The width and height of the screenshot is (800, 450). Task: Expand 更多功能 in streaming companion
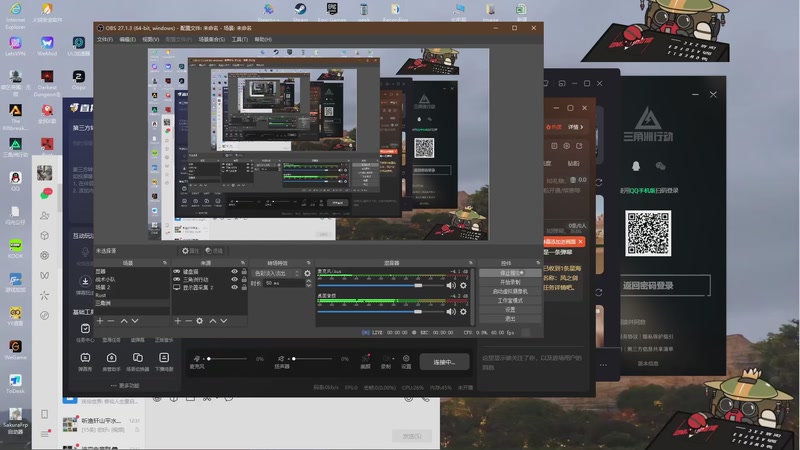(125, 385)
